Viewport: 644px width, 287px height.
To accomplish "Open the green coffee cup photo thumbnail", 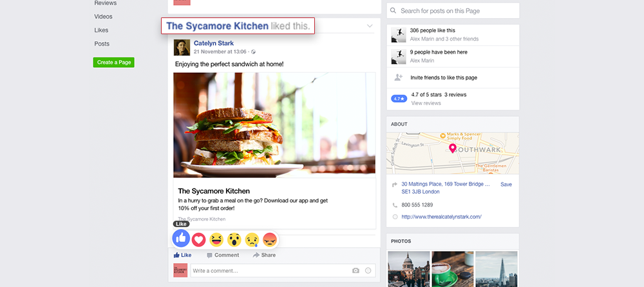I will tap(453, 270).
